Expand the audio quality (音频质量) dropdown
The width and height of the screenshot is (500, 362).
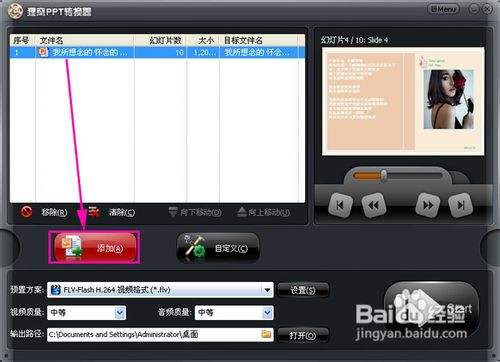click(267, 313)
